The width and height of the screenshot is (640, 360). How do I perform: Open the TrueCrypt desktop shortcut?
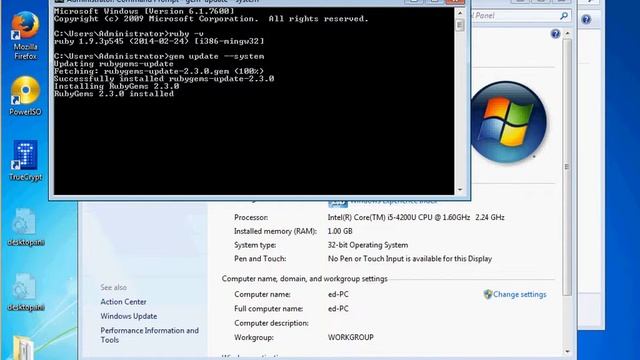click(x=25, y=160)
